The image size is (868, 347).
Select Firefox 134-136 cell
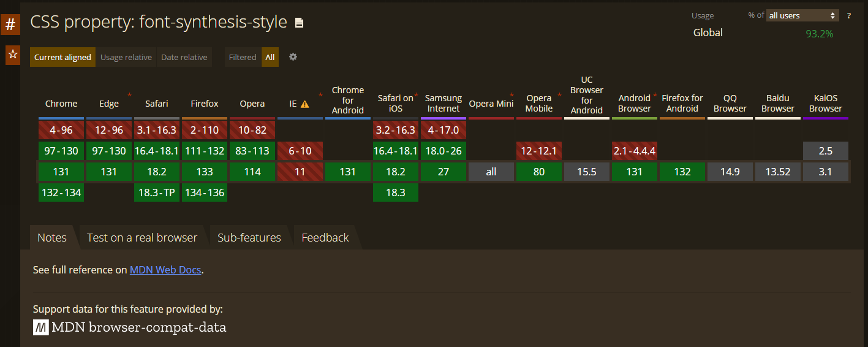(205, 193)
